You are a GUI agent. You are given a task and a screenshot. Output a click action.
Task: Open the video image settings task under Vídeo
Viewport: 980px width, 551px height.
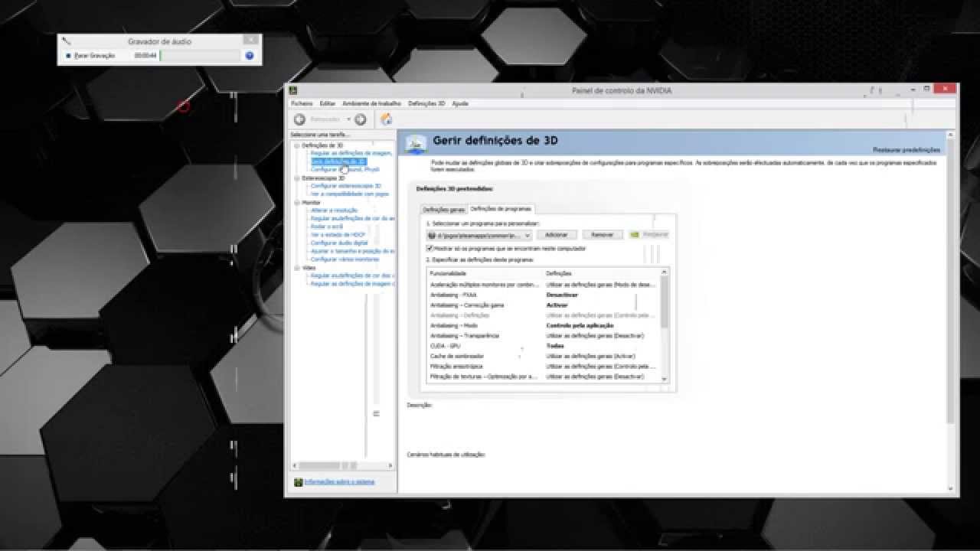click(x=353, y=283)
